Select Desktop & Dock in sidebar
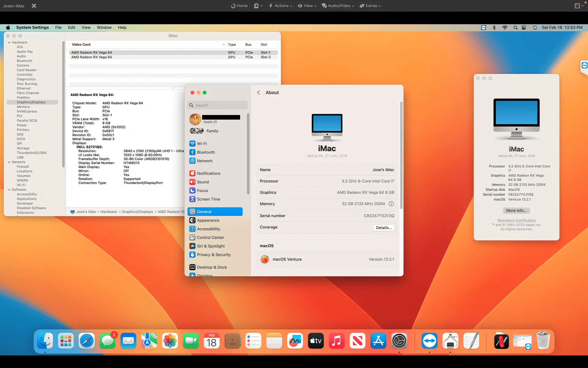 tap(215, 267)
